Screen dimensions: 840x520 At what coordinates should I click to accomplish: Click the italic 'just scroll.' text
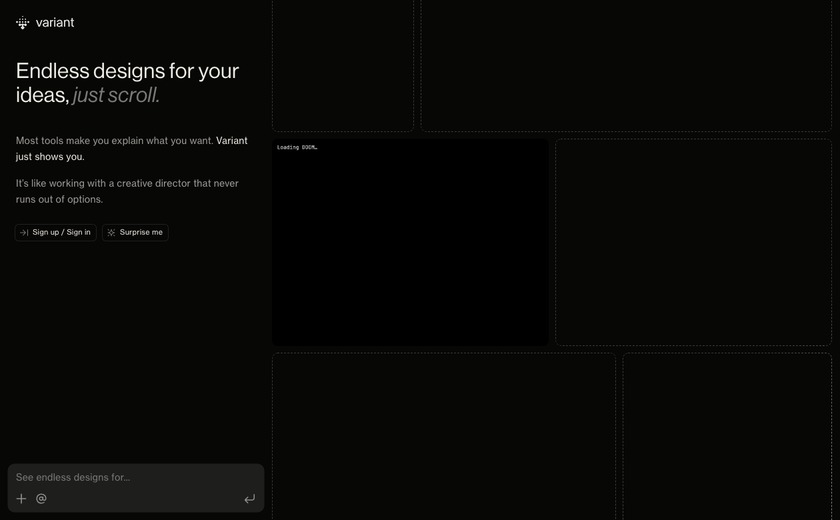tap(116, 95)
